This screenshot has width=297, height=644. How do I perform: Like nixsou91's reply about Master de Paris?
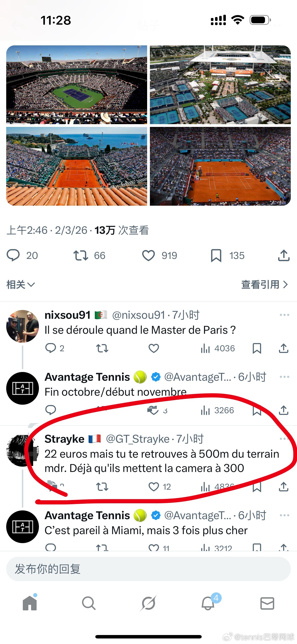(154, 348)
